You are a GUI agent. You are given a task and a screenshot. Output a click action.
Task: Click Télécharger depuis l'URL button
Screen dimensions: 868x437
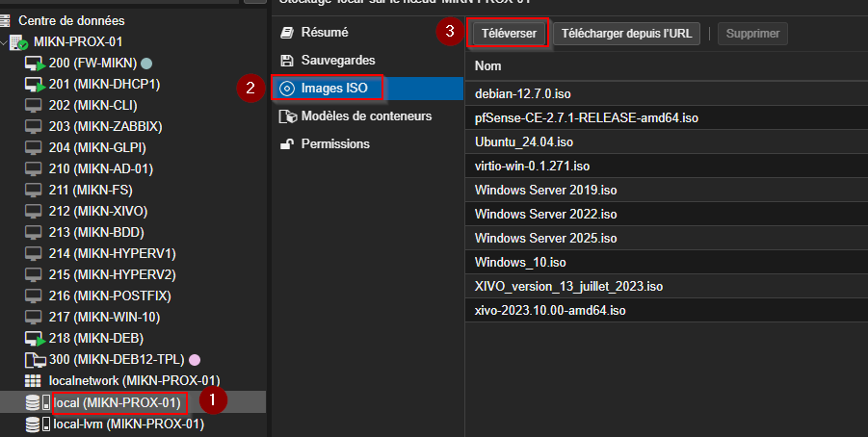(x=626, y=34)
